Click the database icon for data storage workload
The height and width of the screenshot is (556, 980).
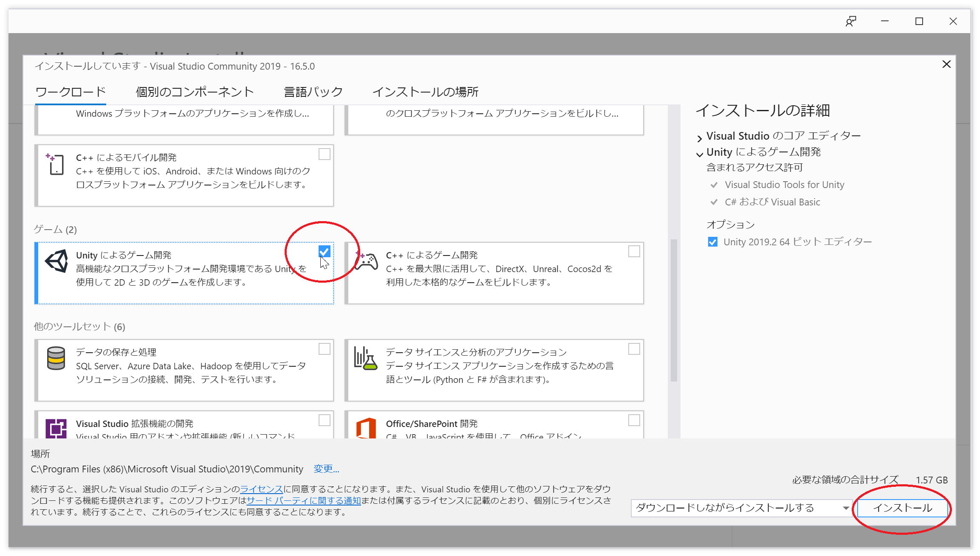pos(56,358)
